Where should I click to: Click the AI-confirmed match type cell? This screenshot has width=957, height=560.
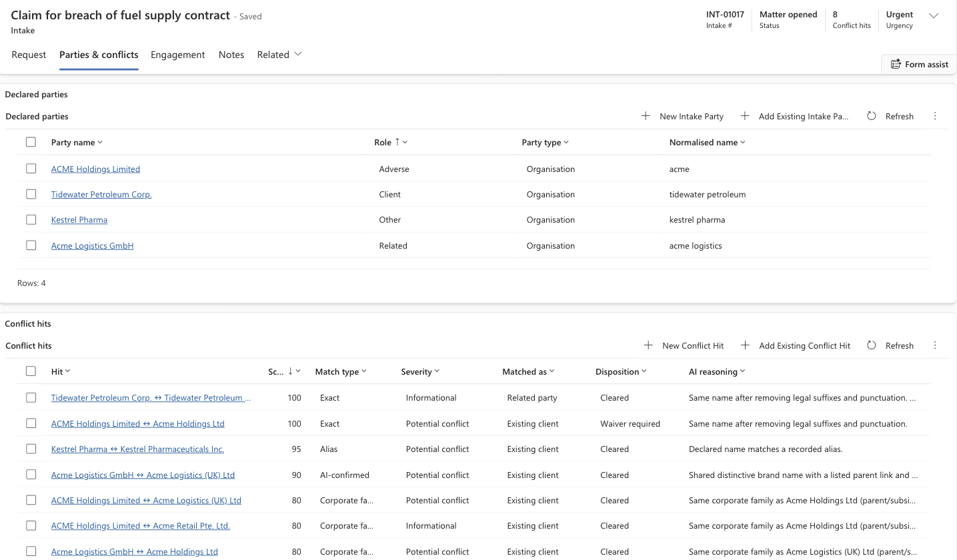tap(345, 475)
